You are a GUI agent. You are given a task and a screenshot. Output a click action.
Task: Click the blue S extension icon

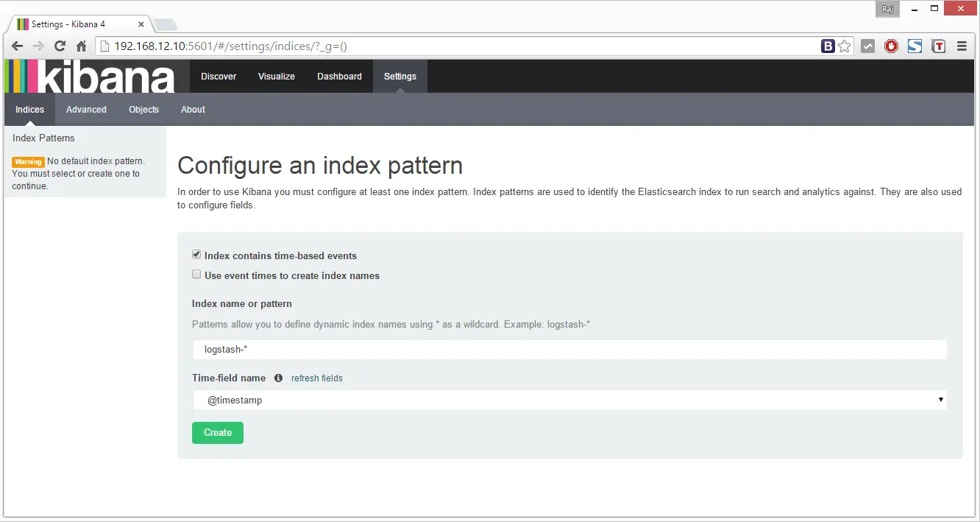click(915, 46)
